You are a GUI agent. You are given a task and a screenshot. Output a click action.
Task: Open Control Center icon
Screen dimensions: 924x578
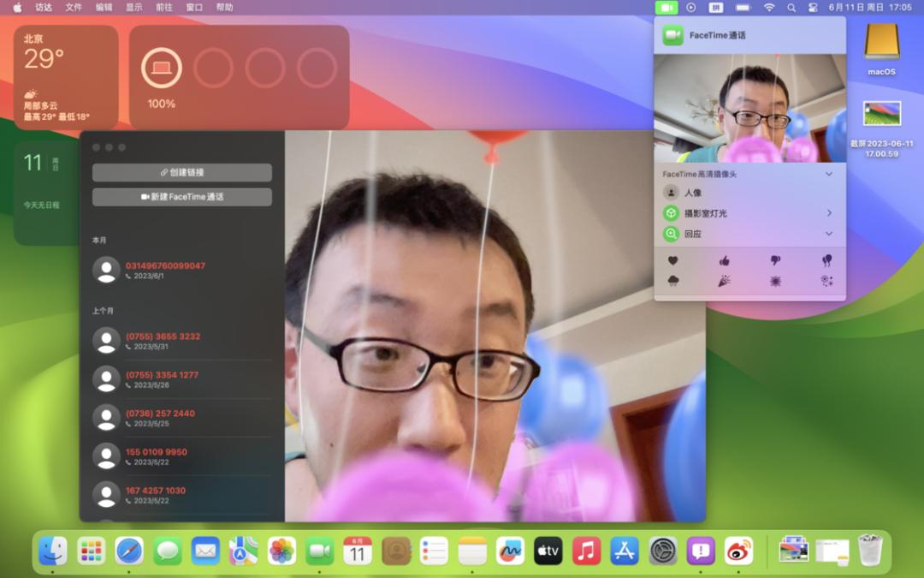click(813, 8)
